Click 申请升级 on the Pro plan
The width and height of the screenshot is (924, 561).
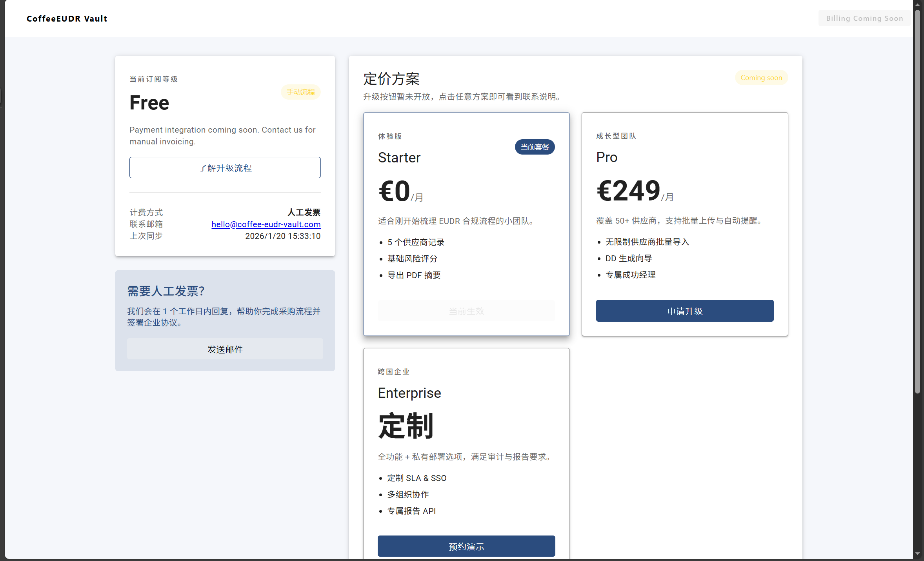pos(684,311)
